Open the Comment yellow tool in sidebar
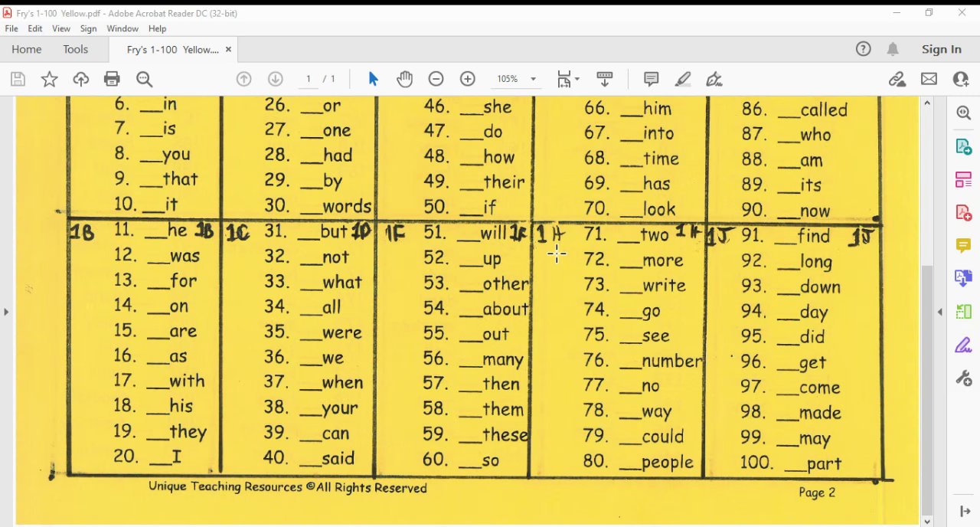 [963, 246]
